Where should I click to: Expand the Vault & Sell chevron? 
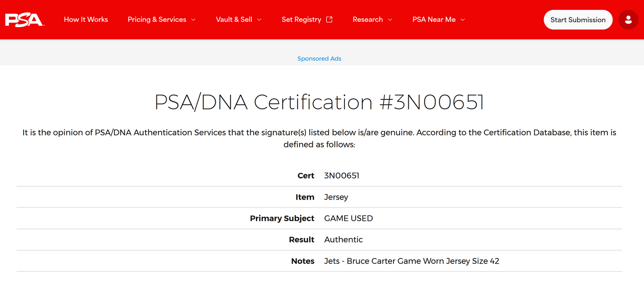tap(259, 20)
